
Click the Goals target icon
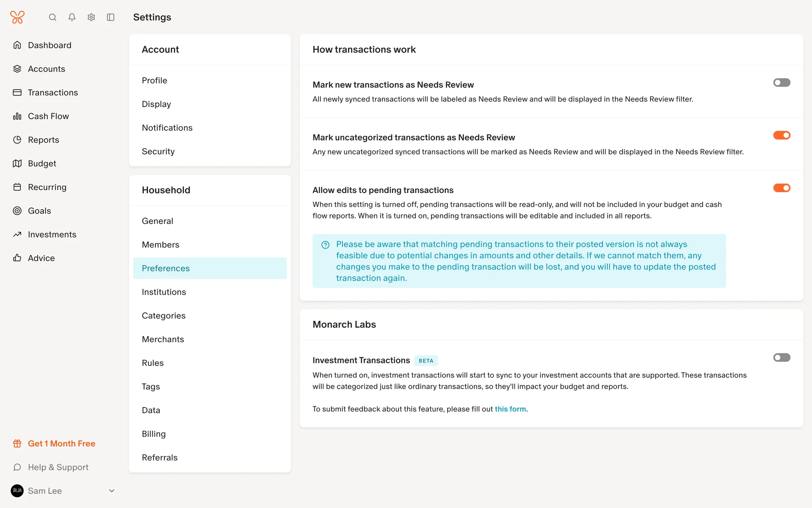point(17,211)
